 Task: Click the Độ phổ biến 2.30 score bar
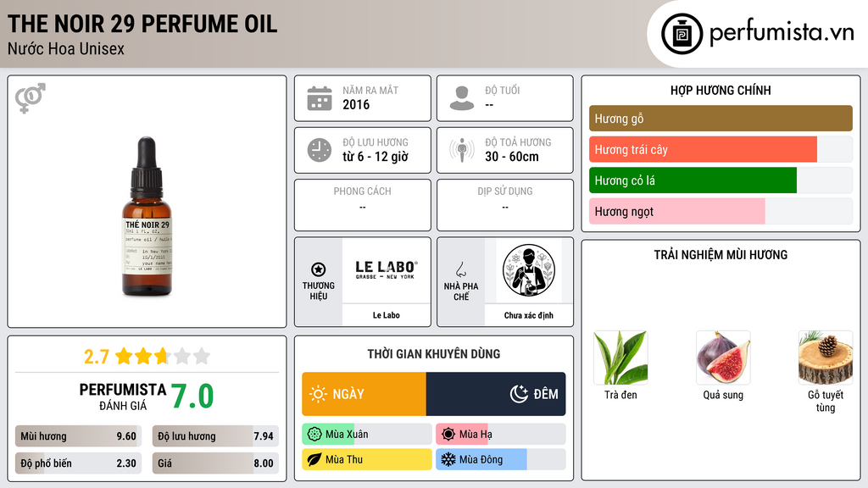(x=78, y=463)
